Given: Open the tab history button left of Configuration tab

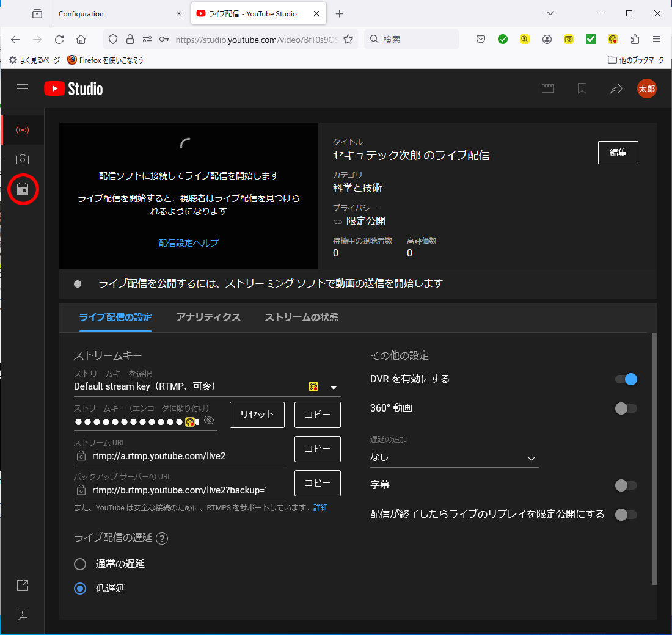Looking at the screenshot, I should click(37, 13).
